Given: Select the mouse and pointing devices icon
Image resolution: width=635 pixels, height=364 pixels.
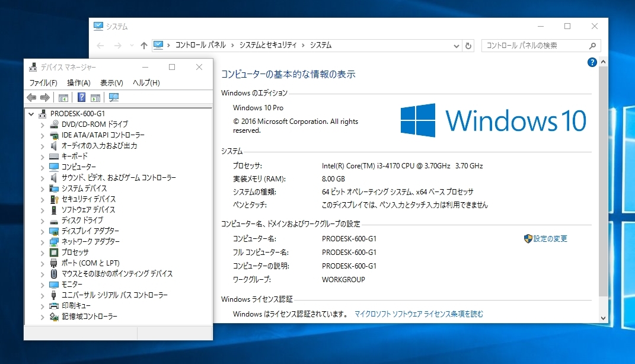Looking at the screenshot, I should click(x=54, y=274).
